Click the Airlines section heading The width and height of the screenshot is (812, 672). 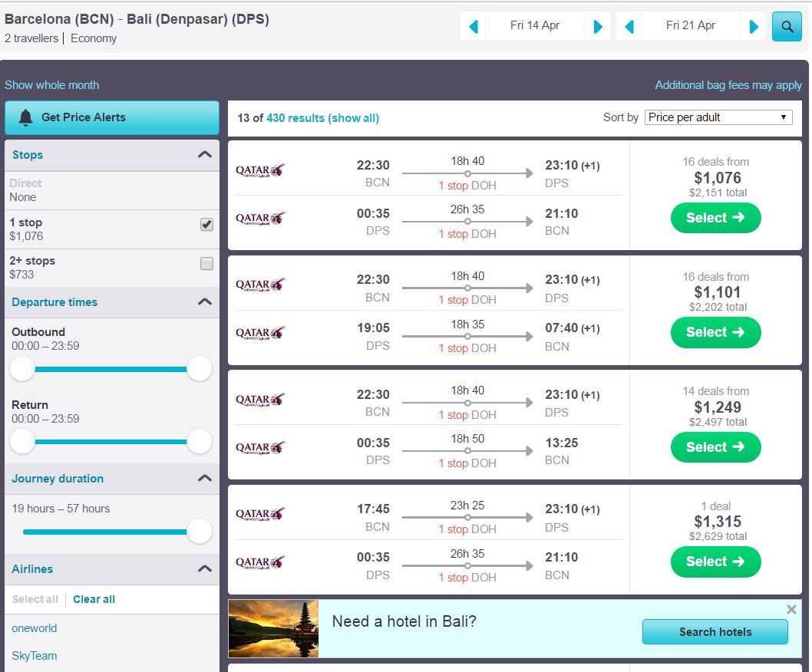pyautogui.click(x=32, y=569)
